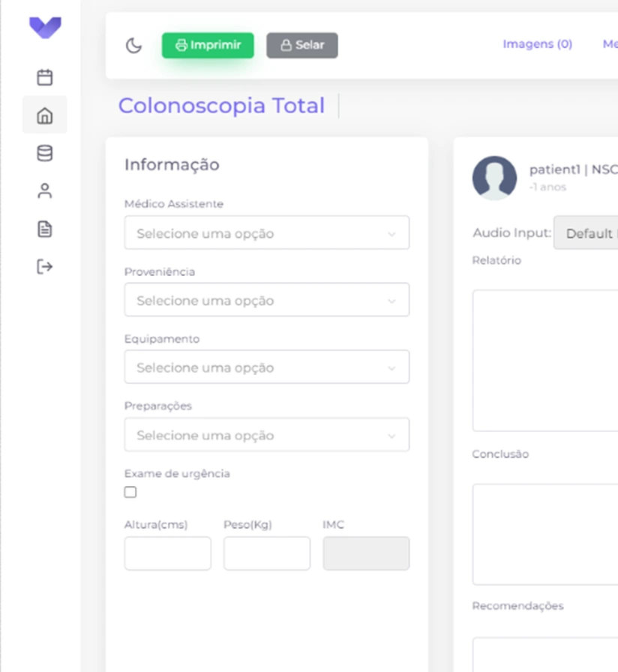Open the documents section via the file icon
Screen dimensions: 618x672
44,229
